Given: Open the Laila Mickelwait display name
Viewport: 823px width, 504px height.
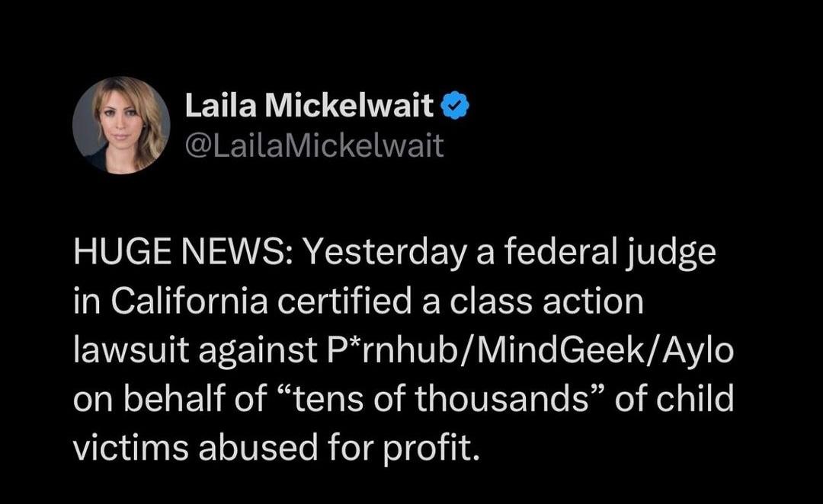Looking at the screenshot, I should tap(309, 105).
